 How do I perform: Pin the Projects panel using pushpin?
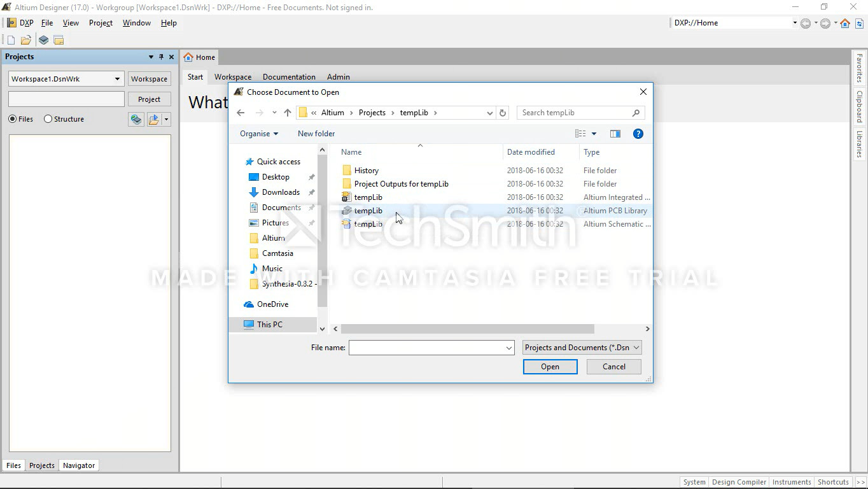[x=161, y=57]
